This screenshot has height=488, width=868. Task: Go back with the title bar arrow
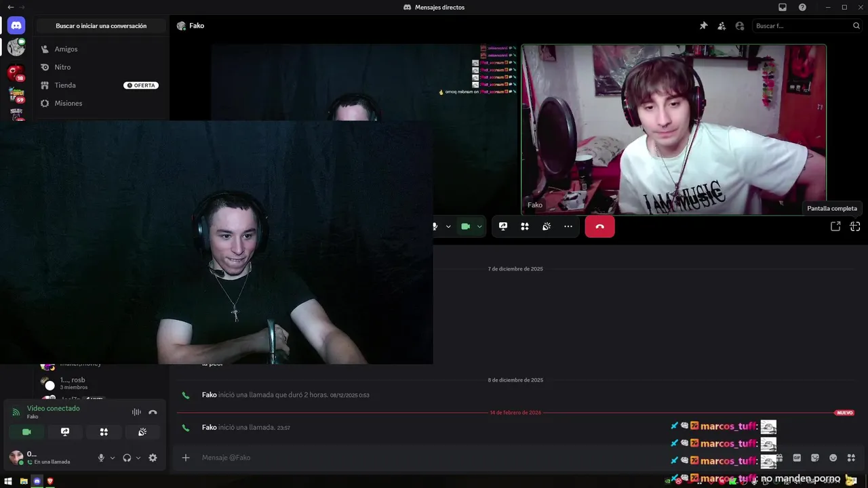(x=10, y=7)
